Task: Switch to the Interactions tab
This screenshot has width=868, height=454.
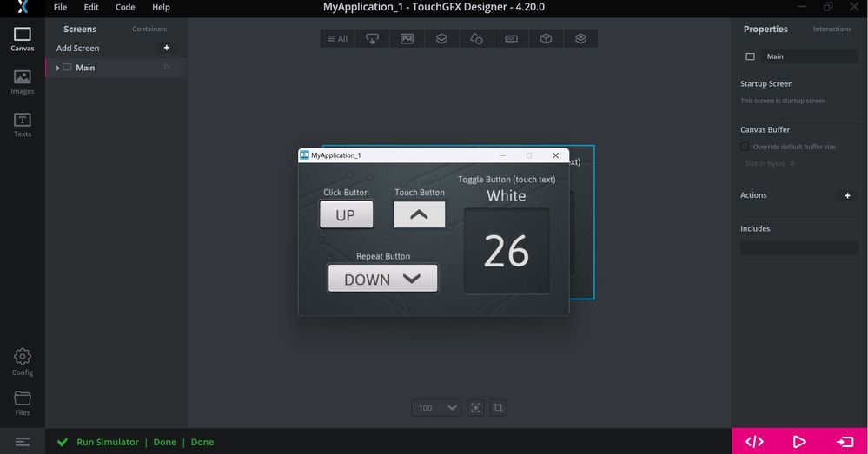Action: coord(832,29)
